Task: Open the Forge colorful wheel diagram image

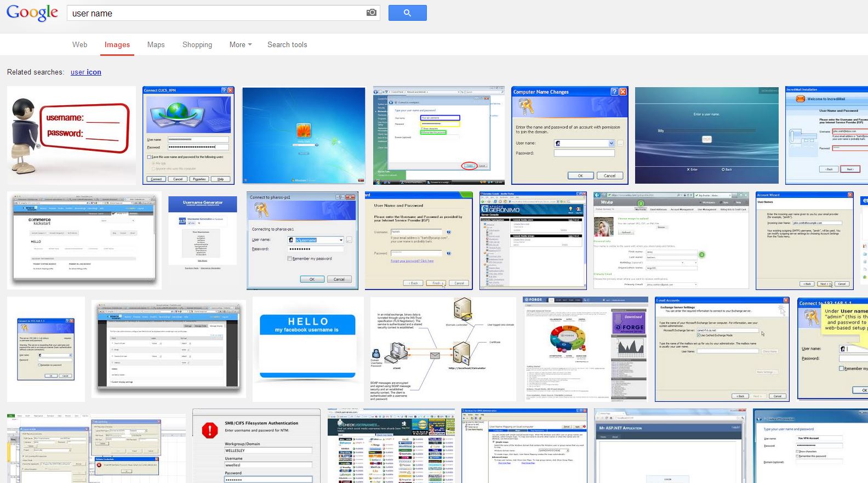Action: (x=578, y=349)
